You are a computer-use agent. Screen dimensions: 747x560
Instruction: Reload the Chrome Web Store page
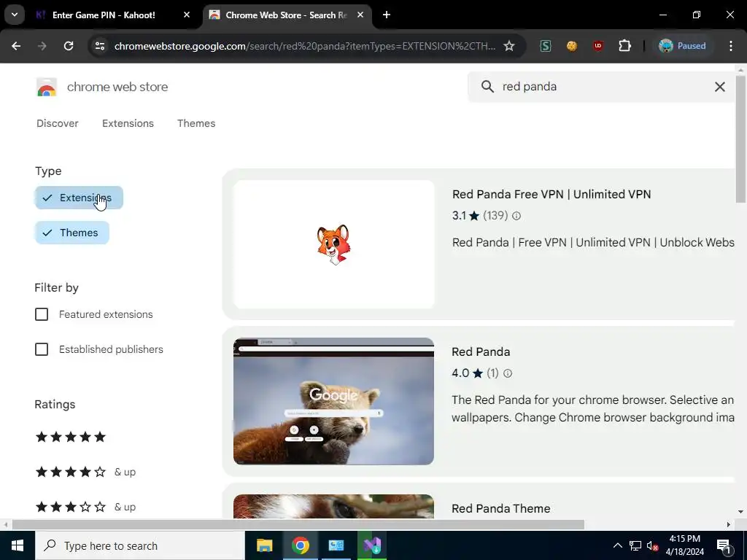(69, 46)
